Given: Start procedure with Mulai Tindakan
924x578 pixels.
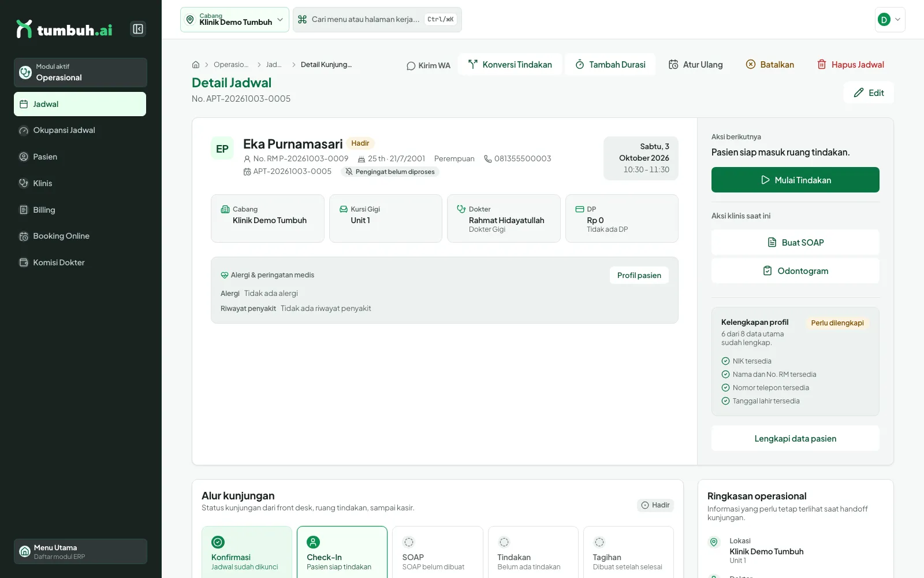Looking at the screenshot, I should (795, 180).
